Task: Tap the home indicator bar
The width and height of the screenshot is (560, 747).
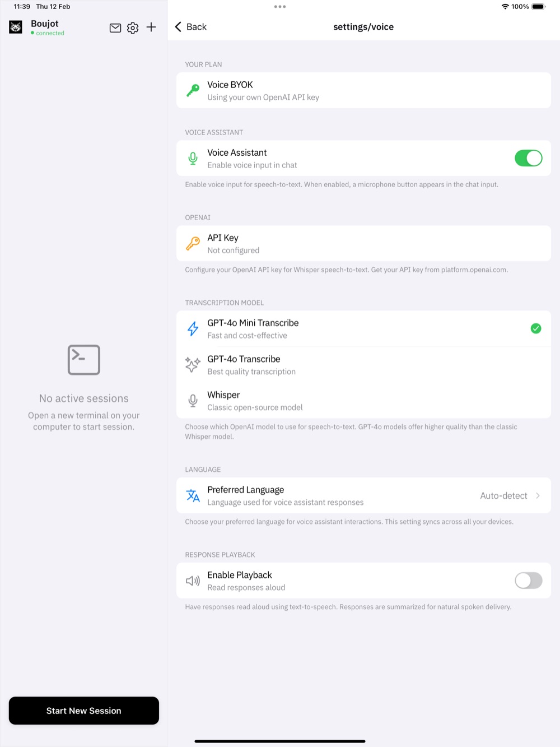Action: click(280, 741)
